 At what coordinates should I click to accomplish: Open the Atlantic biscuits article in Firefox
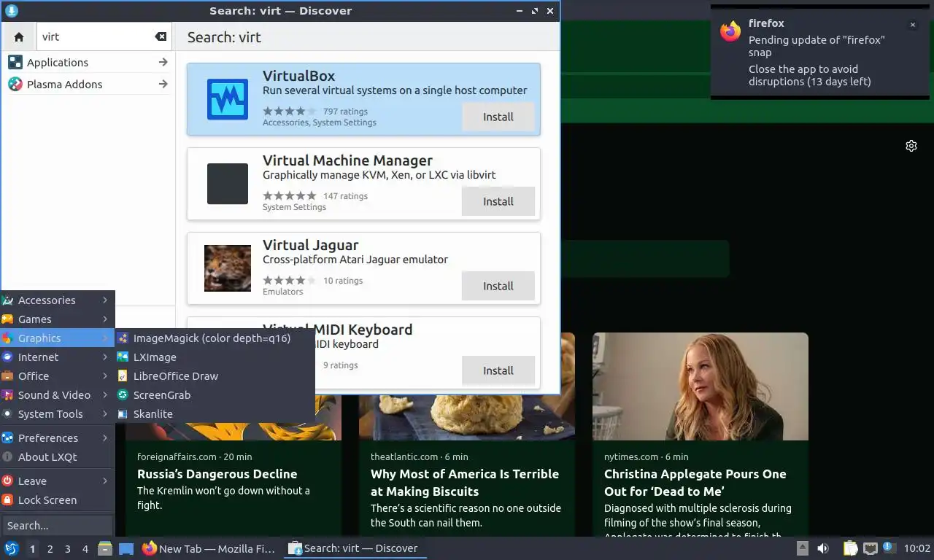click(x=465, y=483)
